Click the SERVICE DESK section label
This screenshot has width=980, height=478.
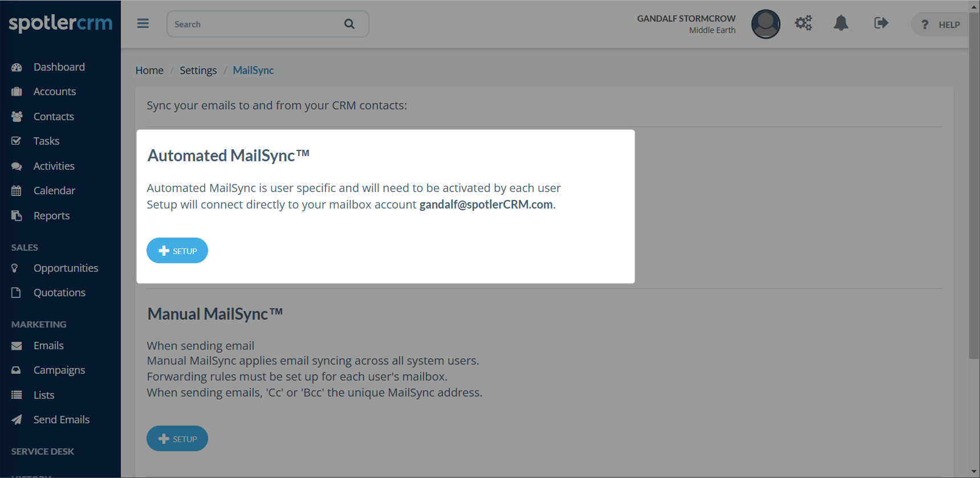[x=43, y=451]
